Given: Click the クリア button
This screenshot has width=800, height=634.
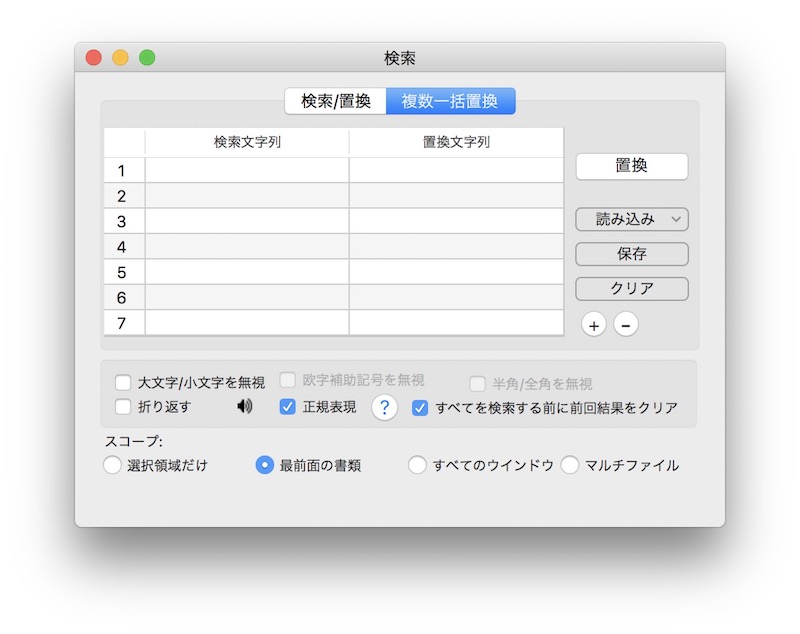Looking at the screenshot, I should click(632, 289).
